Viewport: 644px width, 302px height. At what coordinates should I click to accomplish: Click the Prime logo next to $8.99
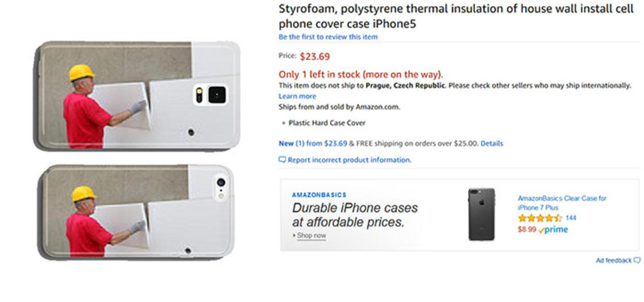point(553,230)
